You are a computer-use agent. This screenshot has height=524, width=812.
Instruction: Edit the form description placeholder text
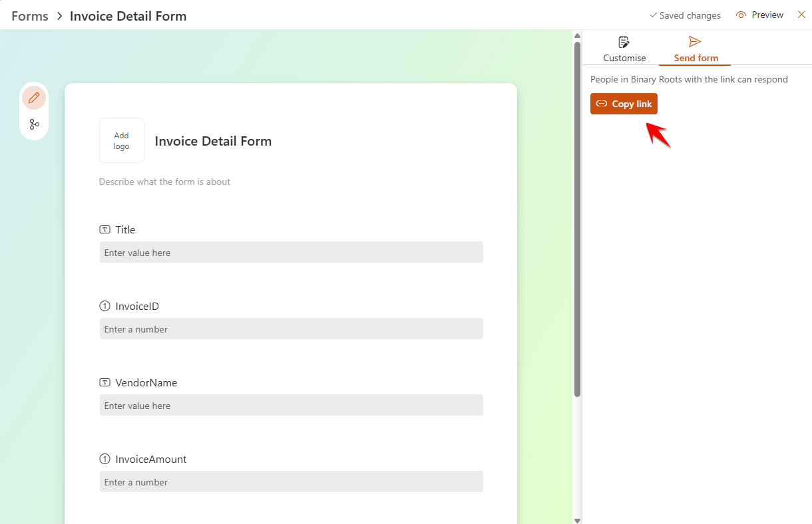point(164,182)
